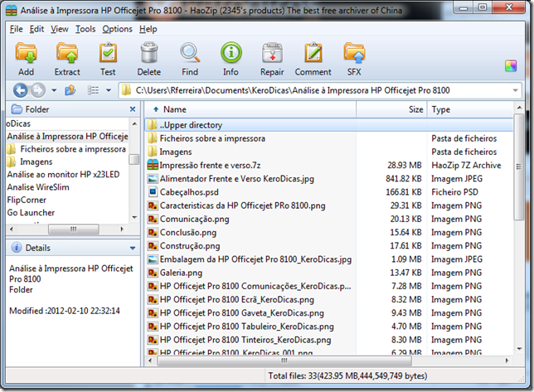Image resolution: width=534 pixels, height=392 pixels.
Task: Click the view mode list icon
Action: pyautogui.click(x=93, y=90)
